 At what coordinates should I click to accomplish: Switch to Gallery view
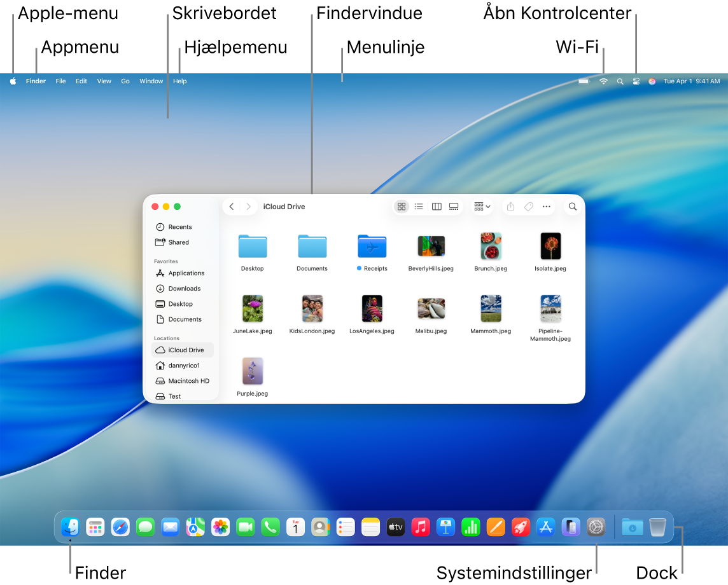tap(453, 206)
